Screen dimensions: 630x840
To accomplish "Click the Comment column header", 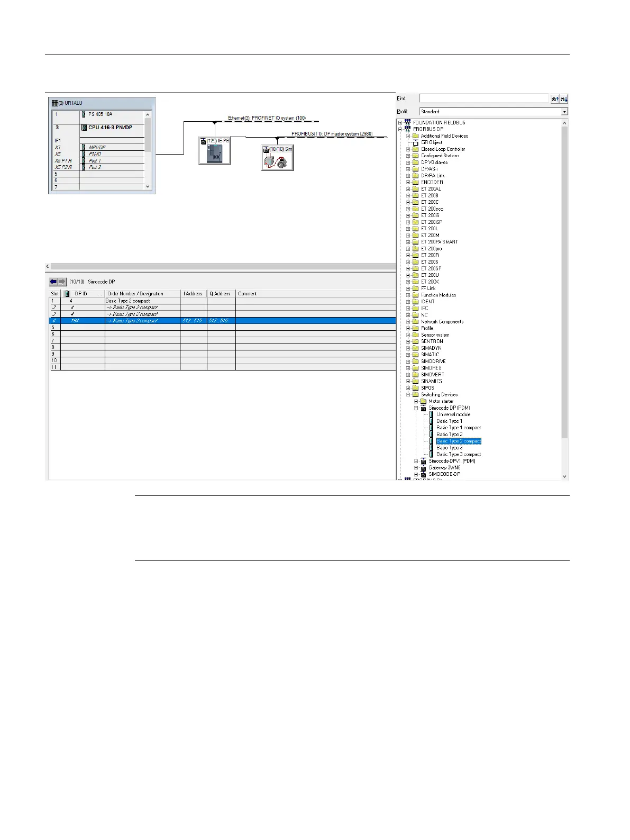I will coord(316,293).
